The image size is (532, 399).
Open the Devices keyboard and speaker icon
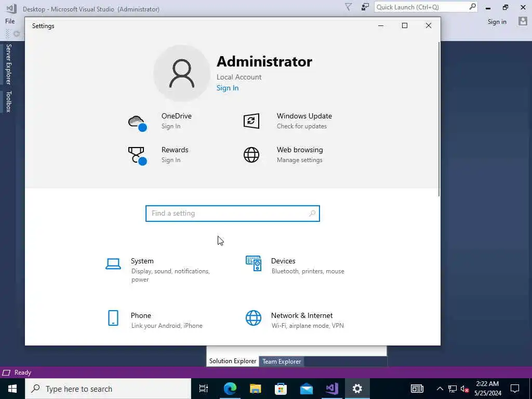[254, 263]
